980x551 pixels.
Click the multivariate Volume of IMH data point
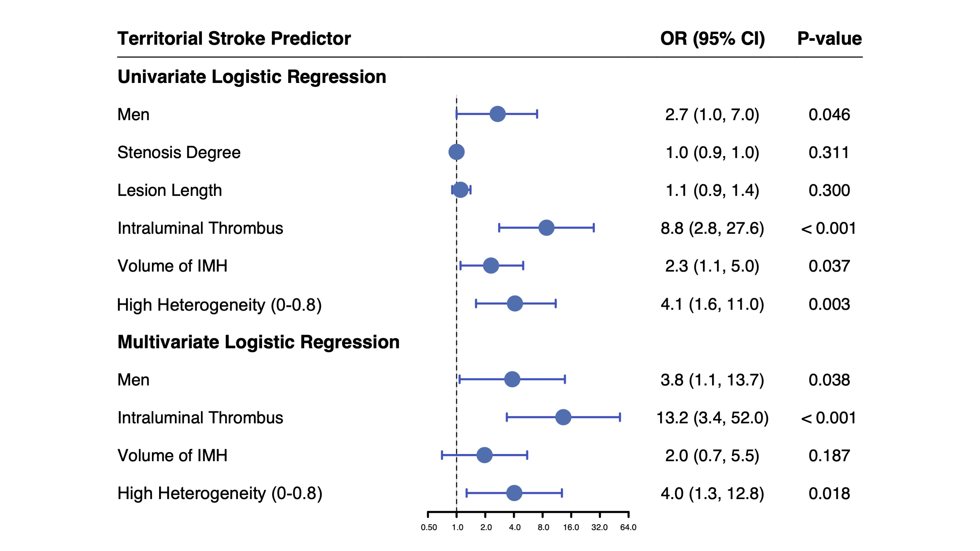tap(484, 455)
